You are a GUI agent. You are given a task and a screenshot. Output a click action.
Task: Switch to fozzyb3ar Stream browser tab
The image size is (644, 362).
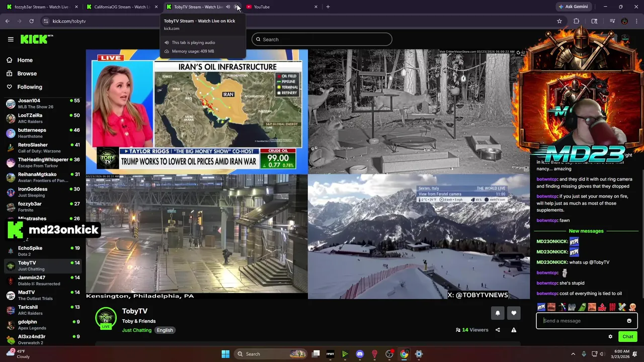41,7
